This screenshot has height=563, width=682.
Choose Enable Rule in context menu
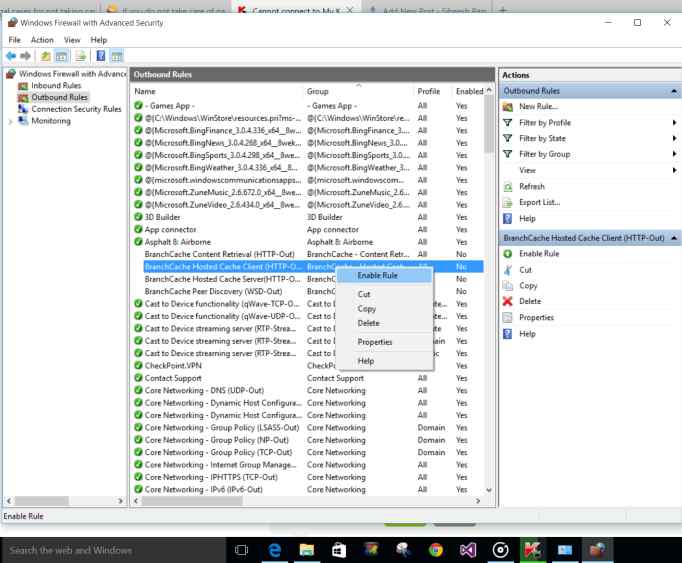384,275
